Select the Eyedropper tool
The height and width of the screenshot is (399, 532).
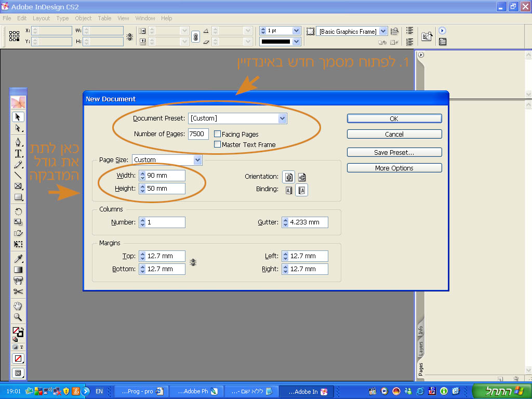(18, 259)
